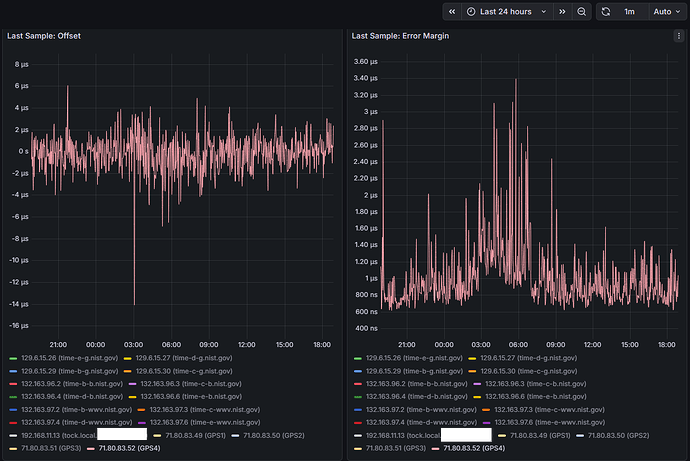Viewport: 690px width, 461px height.
Task: Shift time range forward
Action: 562,12
